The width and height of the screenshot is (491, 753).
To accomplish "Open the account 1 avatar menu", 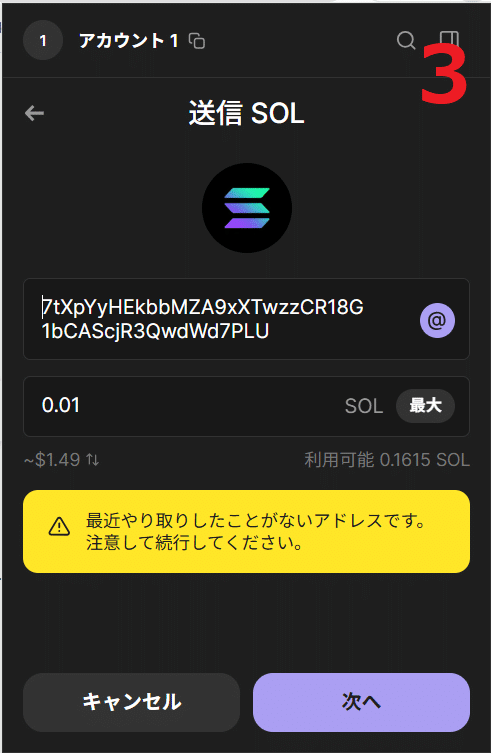I will pos(43,40).
